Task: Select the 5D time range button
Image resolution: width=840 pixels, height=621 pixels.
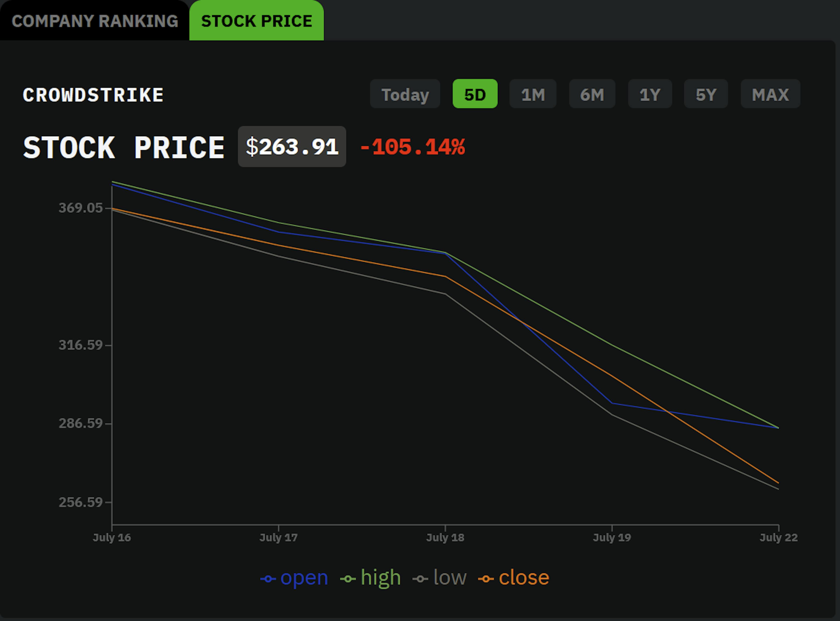Action: 475,94
